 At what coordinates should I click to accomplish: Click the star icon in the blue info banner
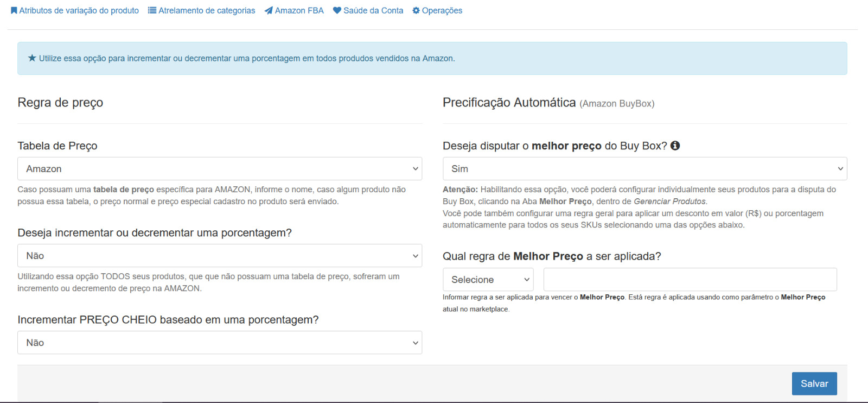point(32,58)
